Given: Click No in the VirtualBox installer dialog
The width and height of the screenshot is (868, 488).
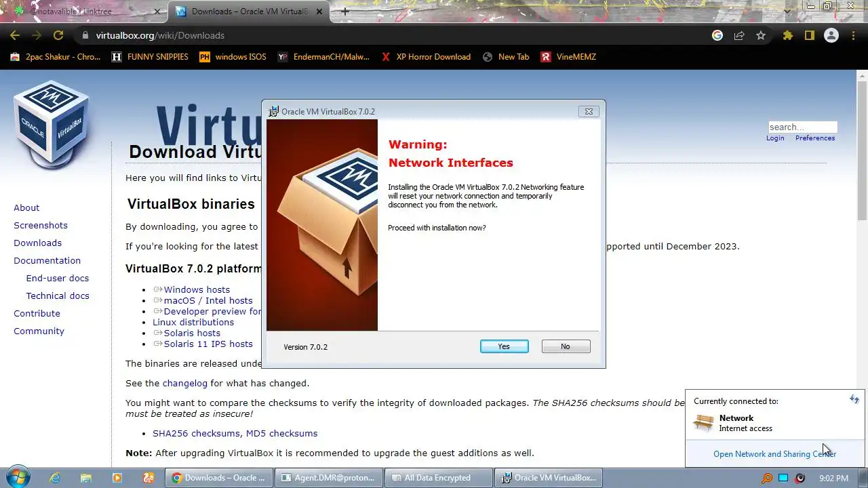Looking at the screenshot, I should click(566, 346).
